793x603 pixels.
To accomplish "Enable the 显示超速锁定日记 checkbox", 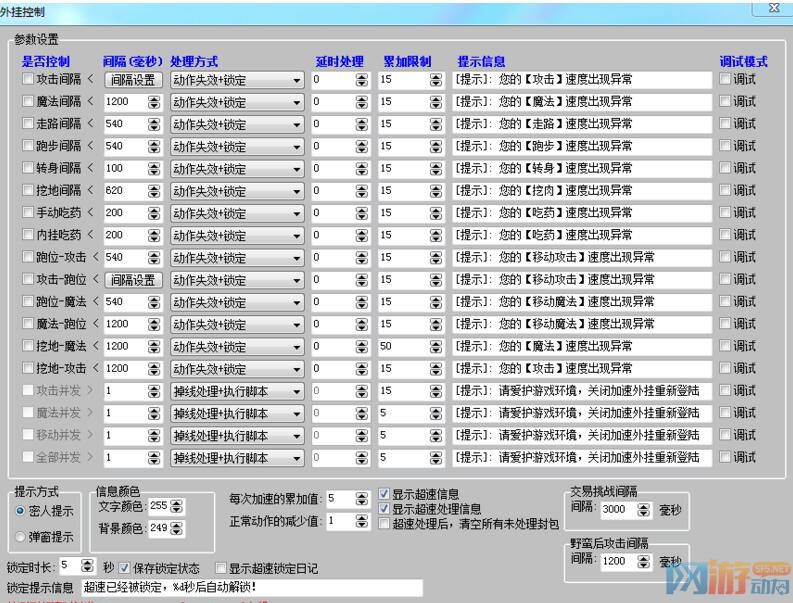I will 220,568.
